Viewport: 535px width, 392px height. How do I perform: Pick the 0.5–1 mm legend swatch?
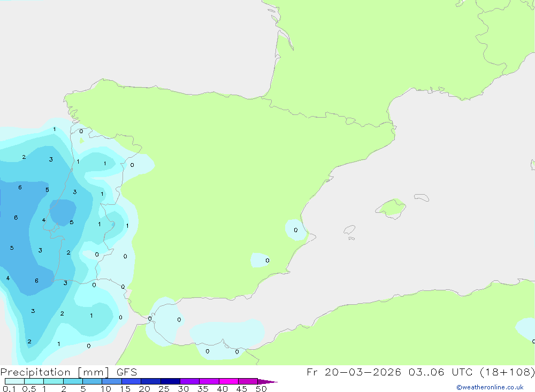[x=34, y=381]
